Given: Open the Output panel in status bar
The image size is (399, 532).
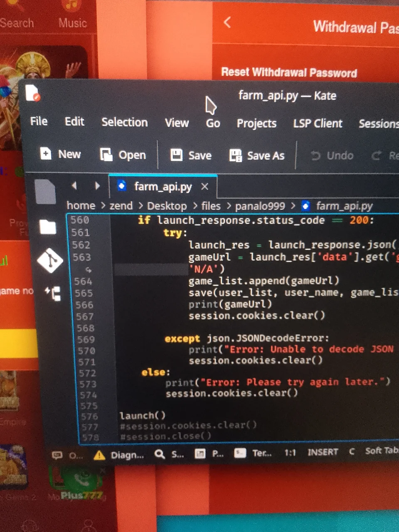Looking at the screenshot, I should pyautogui.click(x=67, y=455).
